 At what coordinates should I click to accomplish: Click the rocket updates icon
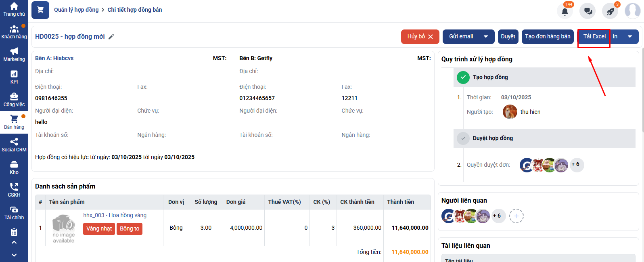point(610,11)
